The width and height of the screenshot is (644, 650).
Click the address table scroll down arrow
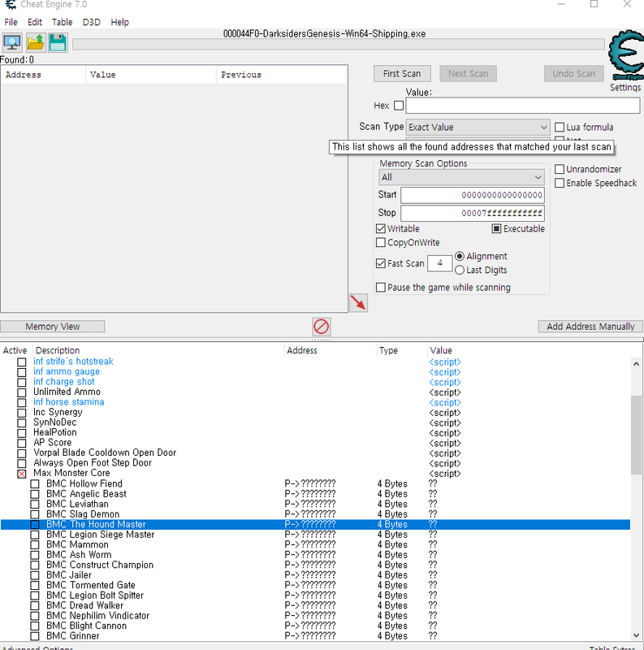(x=636, y=635)
